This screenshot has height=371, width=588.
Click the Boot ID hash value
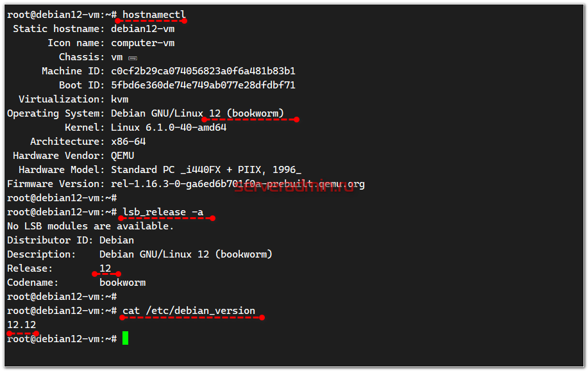203,85
